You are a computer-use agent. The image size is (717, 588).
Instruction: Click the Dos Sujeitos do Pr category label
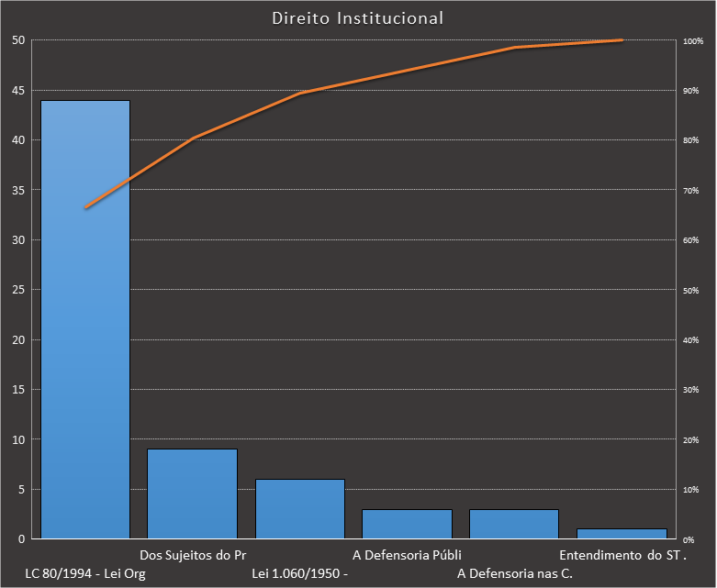pos(193,555)
